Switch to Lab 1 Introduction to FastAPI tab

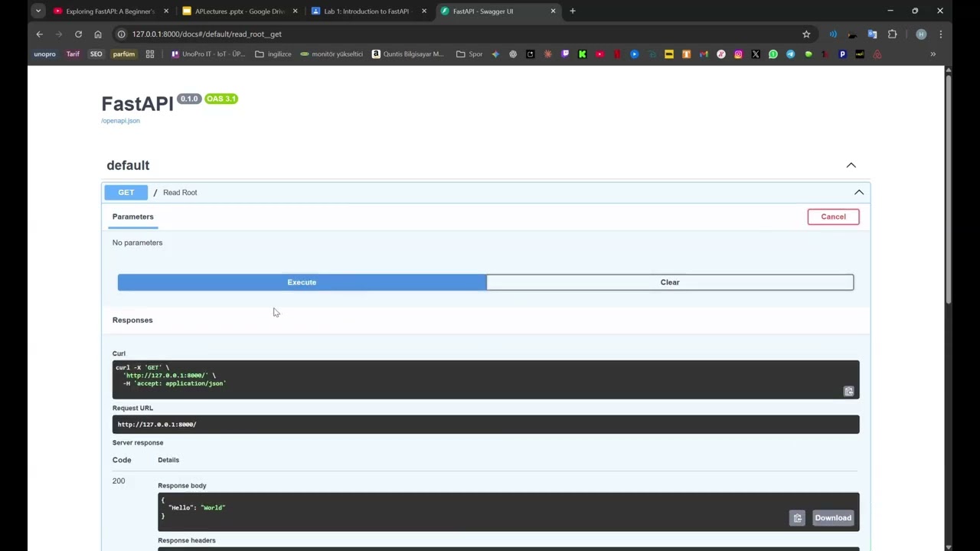pos(369,11)
